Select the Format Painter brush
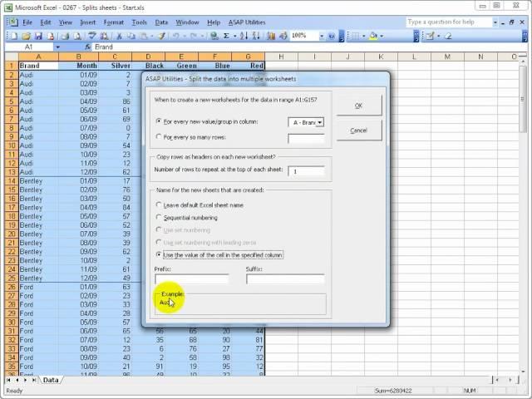Image resolution: width=532 pixels, height=399 pixels. tap(162, 36)
